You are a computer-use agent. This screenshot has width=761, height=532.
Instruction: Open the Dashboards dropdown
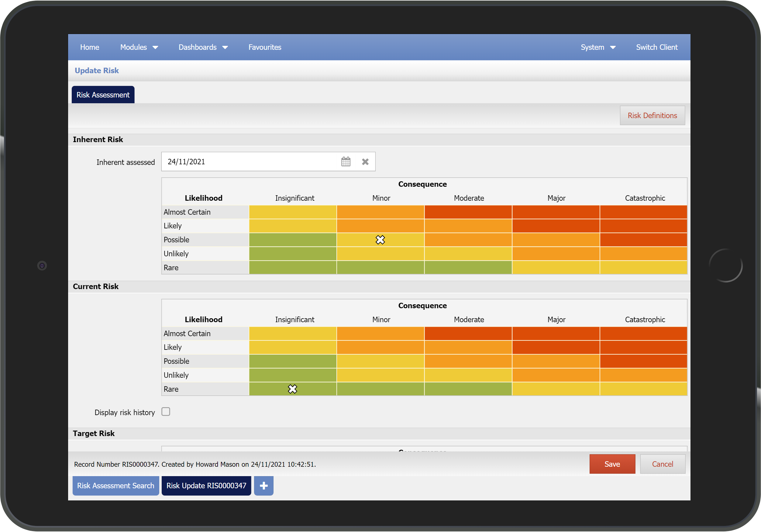[203, 47]
